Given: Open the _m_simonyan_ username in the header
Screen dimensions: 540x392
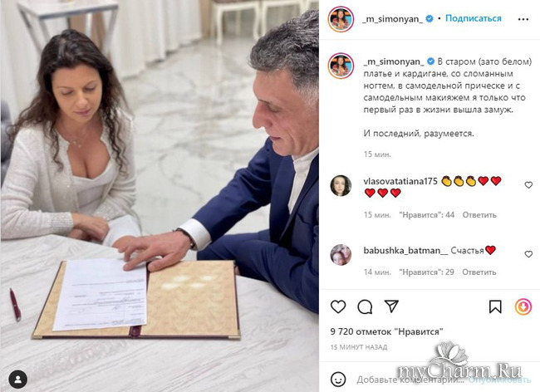Looking at the screenshot, I should point(393,19).
